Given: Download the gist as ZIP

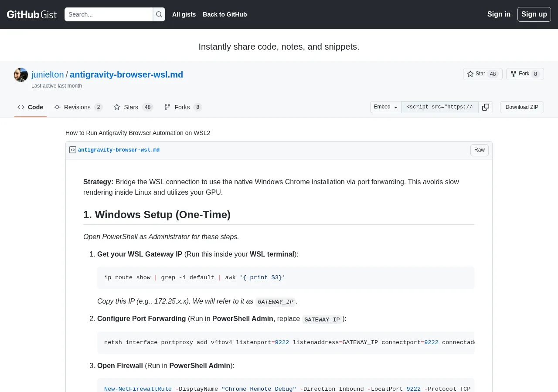Looking at the screenshot, I should pos(522,107).
